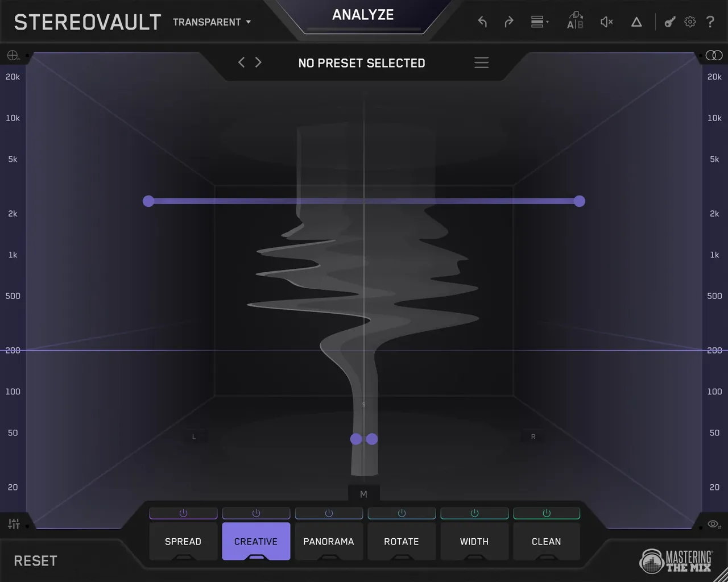The image size is (728, 582).
Task: Go to previous preset arrow
Action: [x=241, y=62]
